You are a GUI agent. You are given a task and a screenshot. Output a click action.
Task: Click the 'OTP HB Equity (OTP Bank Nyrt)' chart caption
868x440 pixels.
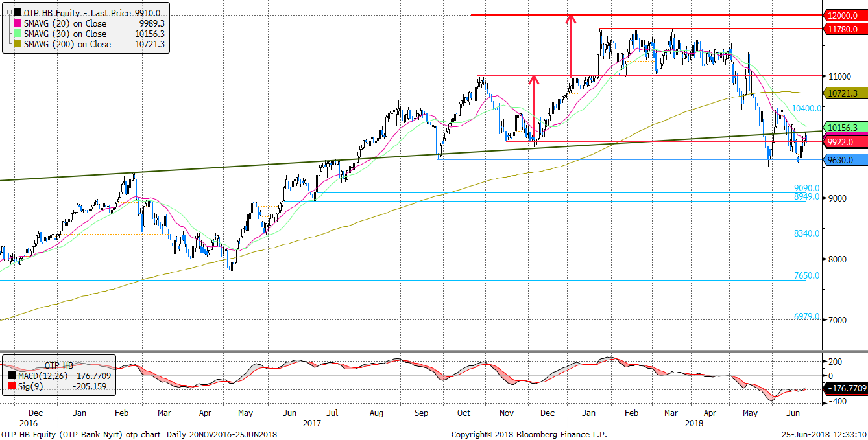click(x=64, y=434)
